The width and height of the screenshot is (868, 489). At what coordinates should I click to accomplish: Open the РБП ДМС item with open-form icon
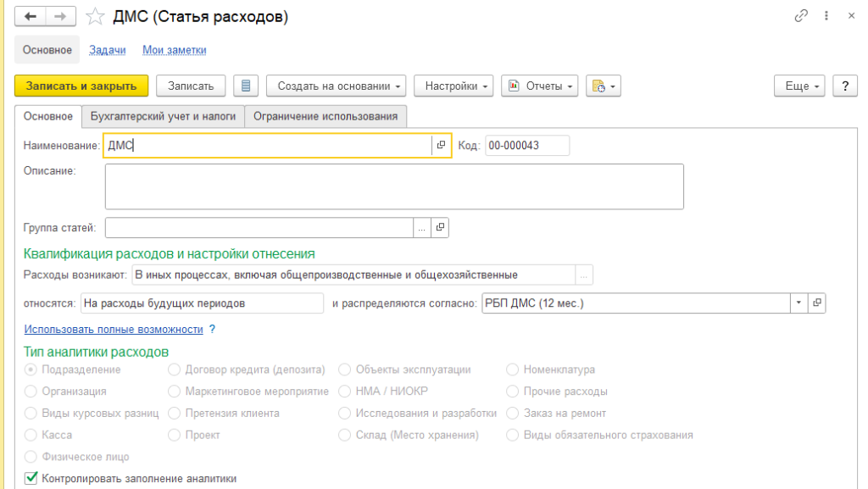tap(817, 303)
